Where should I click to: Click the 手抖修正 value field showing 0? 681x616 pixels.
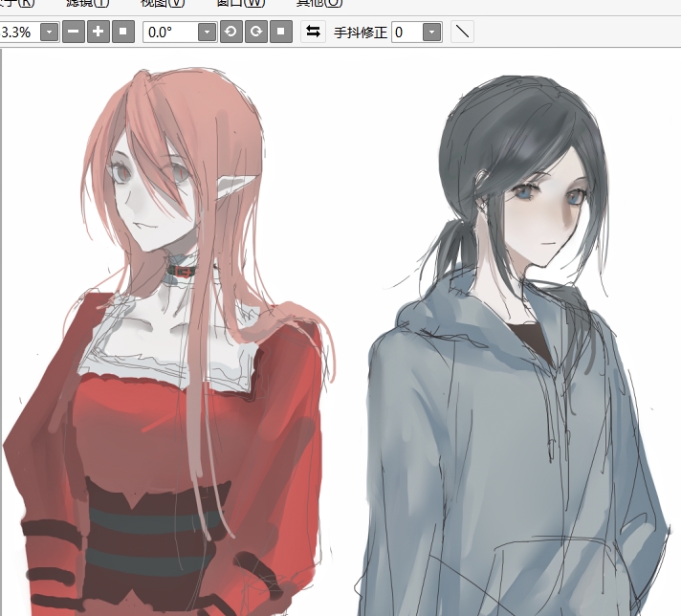pyautogui.click(x=405, y=33)
